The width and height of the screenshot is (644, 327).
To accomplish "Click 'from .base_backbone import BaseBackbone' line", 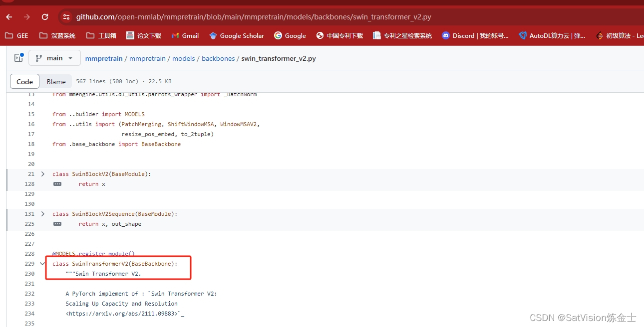I will tap(116, 144).
